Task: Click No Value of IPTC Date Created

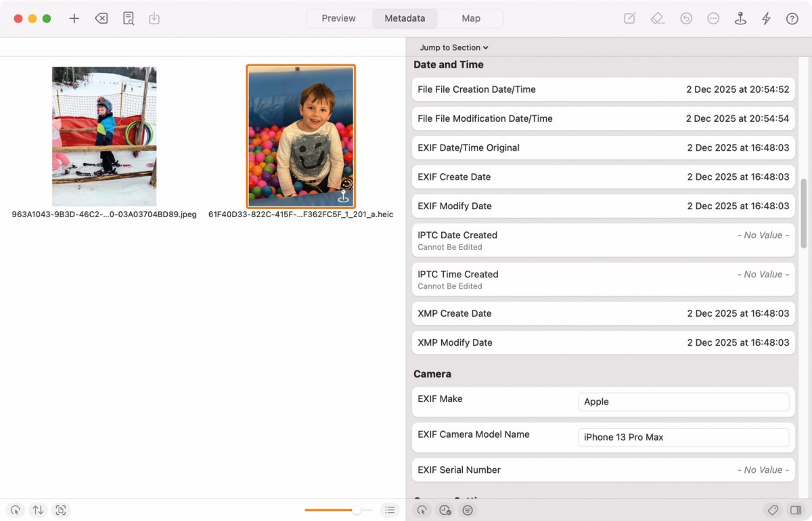Action: click(763, 235)
